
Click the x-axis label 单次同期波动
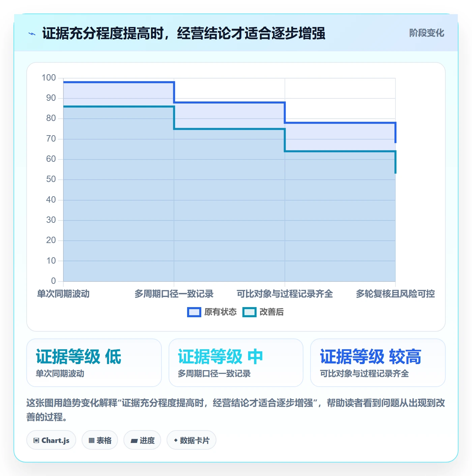pyautogui.click(x=63, y=294)
